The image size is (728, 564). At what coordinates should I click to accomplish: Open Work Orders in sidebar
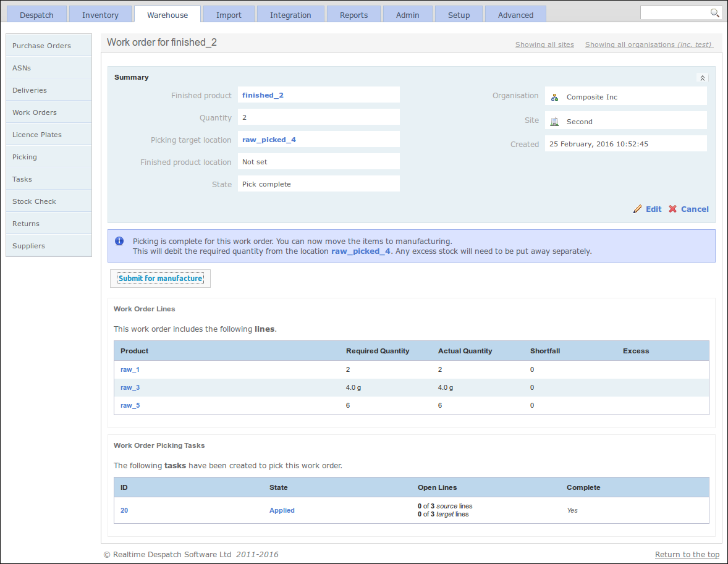[49, 112]
